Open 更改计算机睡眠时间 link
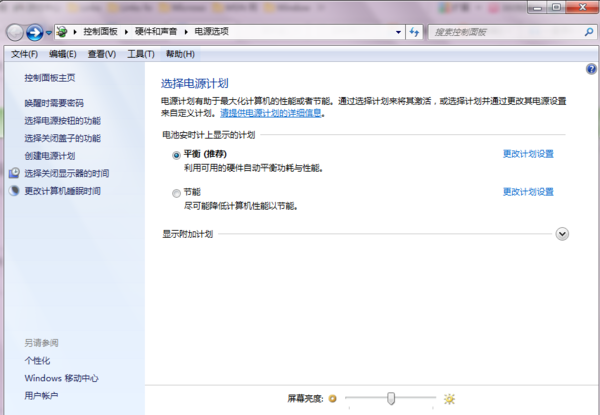 [63, 191]
